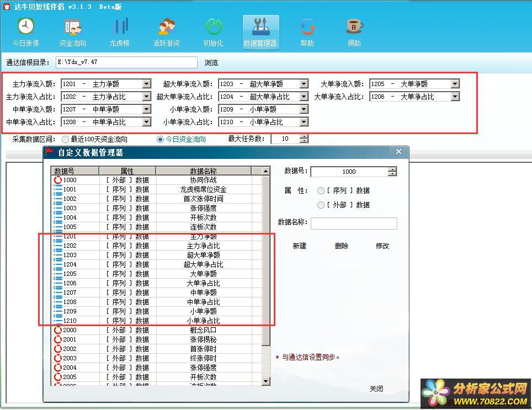Click the 数据号 spinner arrows
The height and width of the screenshot is (410, 532).
[x=392, y=172]
